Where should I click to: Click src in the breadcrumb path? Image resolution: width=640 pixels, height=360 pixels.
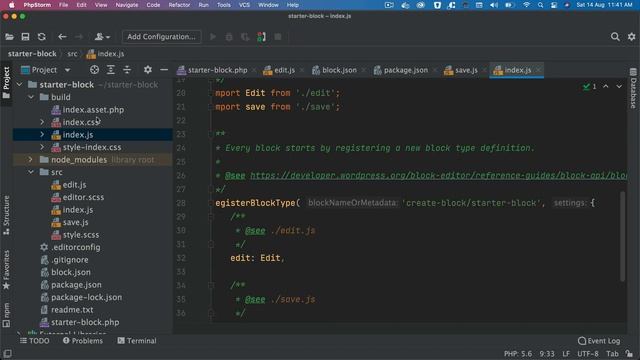[x=72, y=53]
